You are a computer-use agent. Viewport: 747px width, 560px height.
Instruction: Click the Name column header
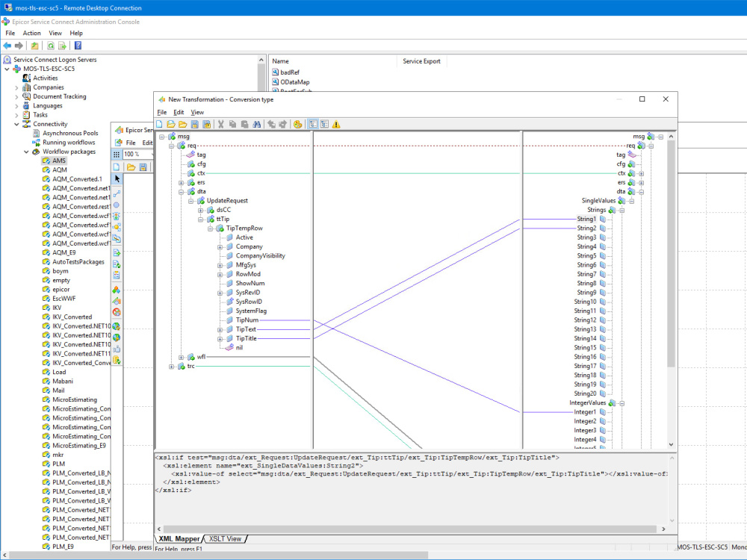(333, 61)
